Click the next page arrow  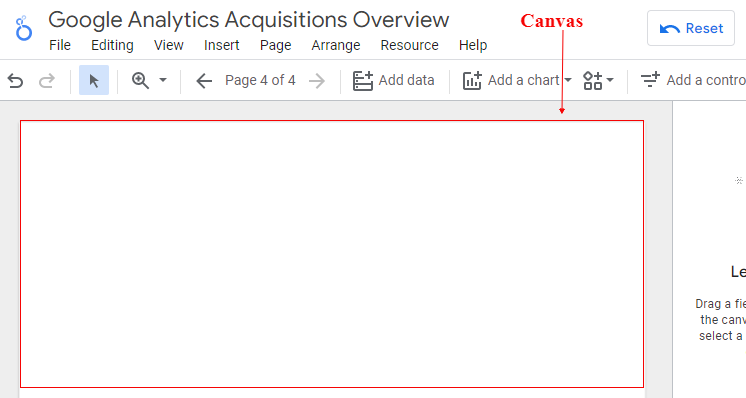[316, 80]
